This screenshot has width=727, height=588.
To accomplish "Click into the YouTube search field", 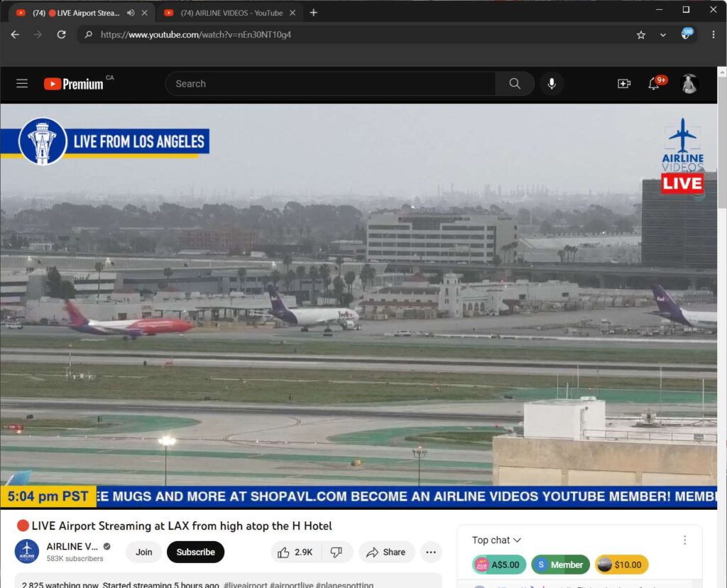I will point(330,84).
